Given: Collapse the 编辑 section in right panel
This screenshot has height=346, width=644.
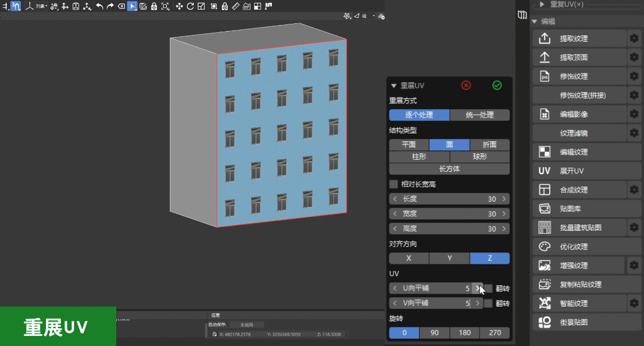Looking at the screenshot, I should tap(534, 21).
